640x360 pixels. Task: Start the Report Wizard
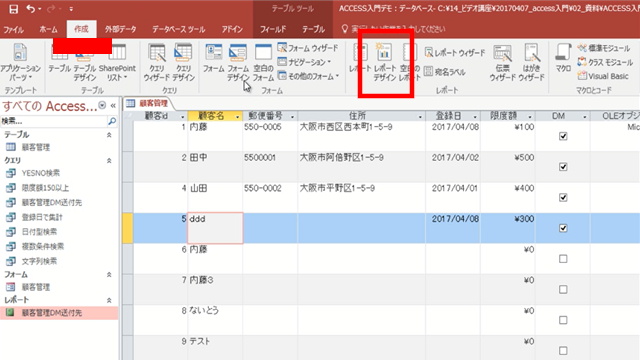[x=454, y=53]
